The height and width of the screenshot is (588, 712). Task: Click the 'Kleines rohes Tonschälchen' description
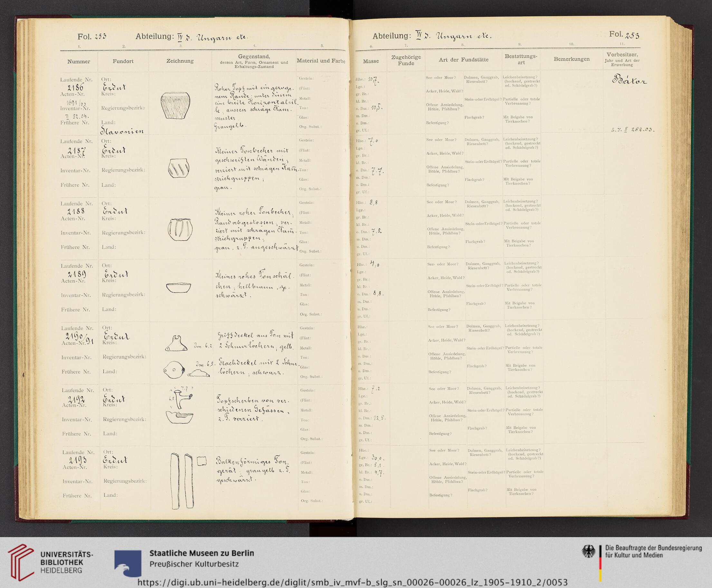coord(255,285)
